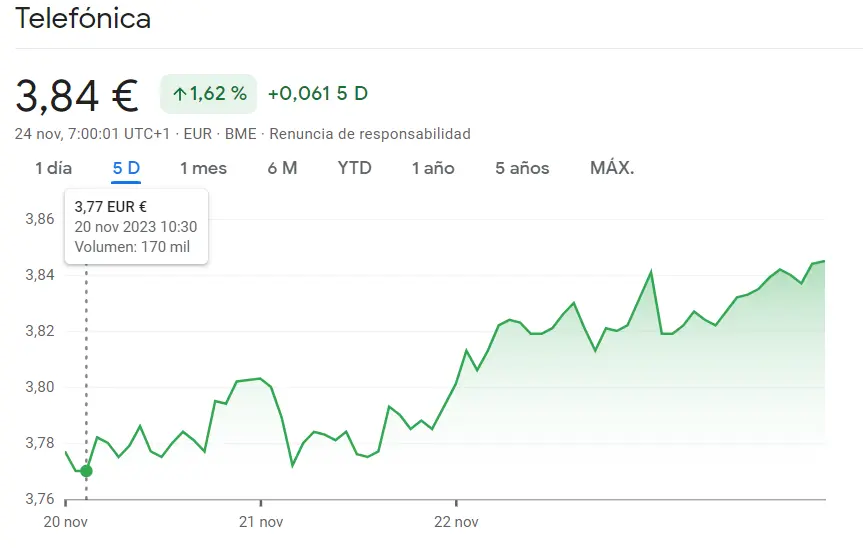This screenshot has width=863, height=548.
Task: Click the 22 nov axis label
Action: [x=456, y=522]
